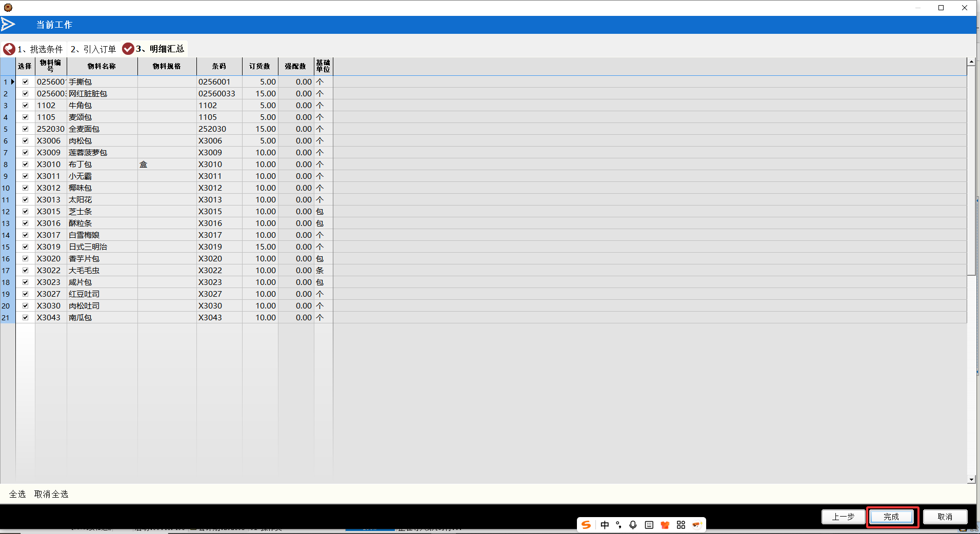Image resolution: width=980 pixels, height=534 pixels.
Task: Select the 3、明细汇总 tab
Action: [x=154, y=49]
